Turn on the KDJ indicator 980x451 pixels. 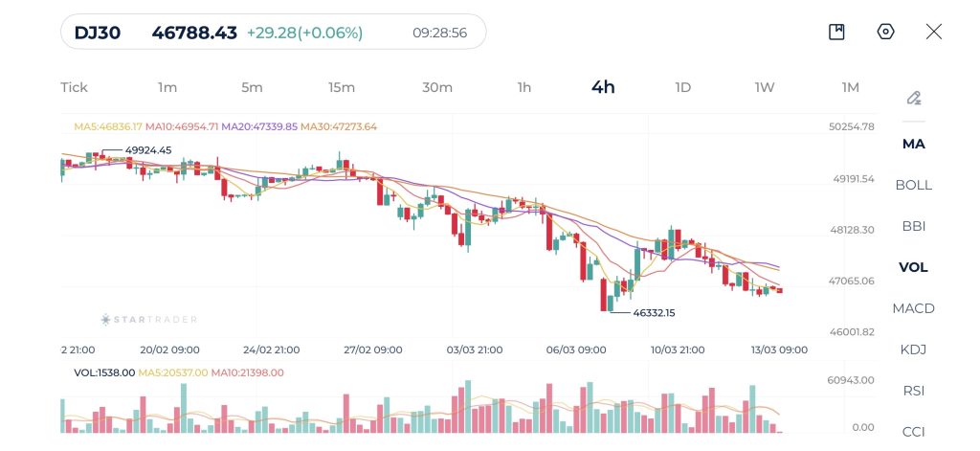(913, 350)
